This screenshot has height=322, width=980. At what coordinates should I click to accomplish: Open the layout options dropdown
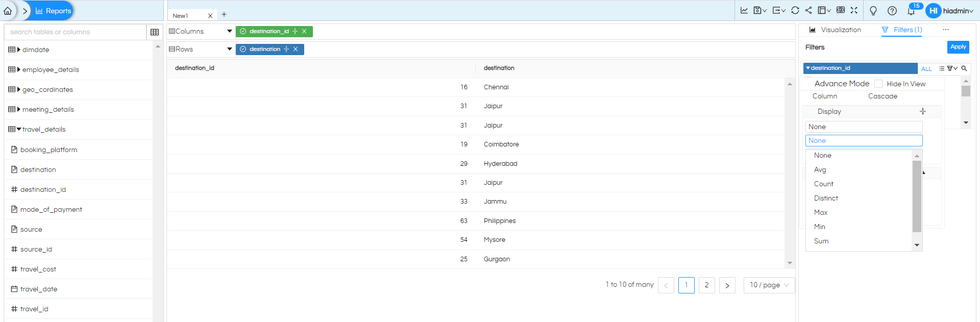(x=824, y=10)
